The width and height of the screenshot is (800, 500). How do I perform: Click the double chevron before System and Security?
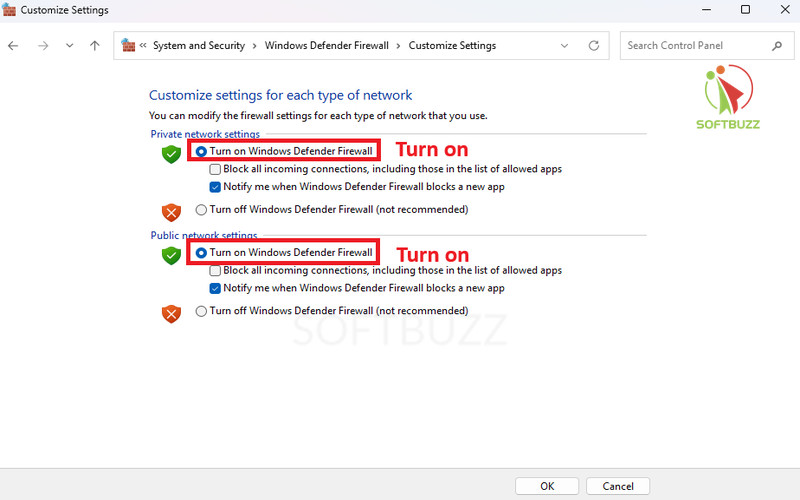click(x=143, y=45)
